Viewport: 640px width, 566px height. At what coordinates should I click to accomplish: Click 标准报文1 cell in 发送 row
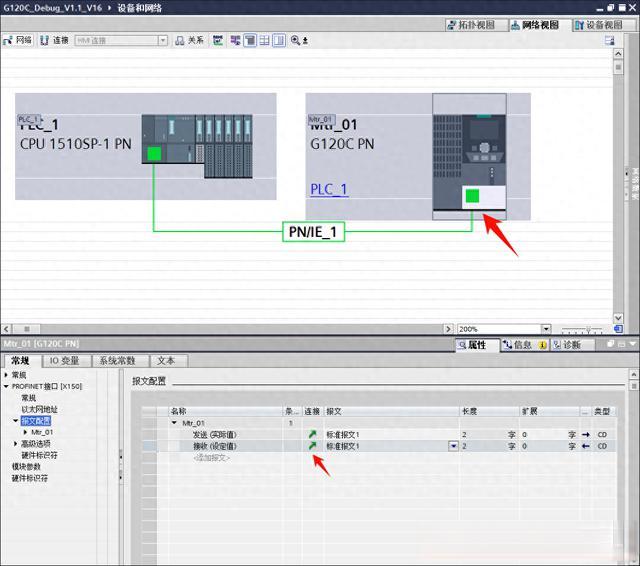392,435
